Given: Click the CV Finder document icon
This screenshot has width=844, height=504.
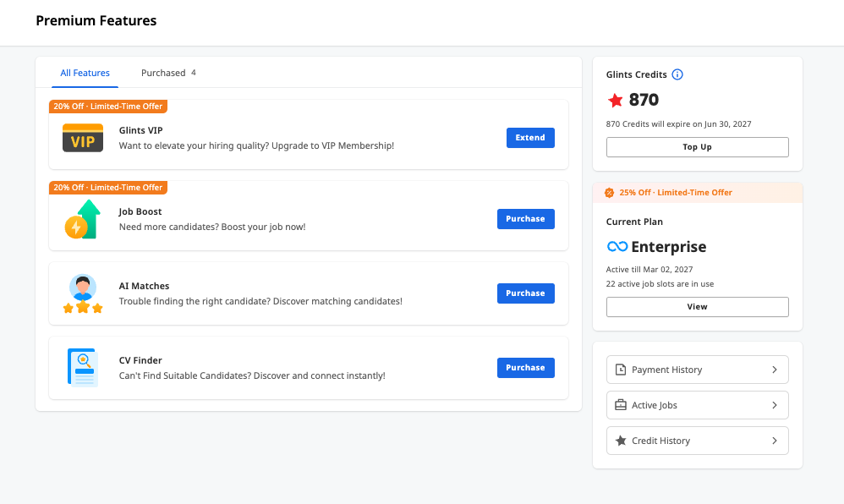Looking at the screenshot, I should point(83,368).
